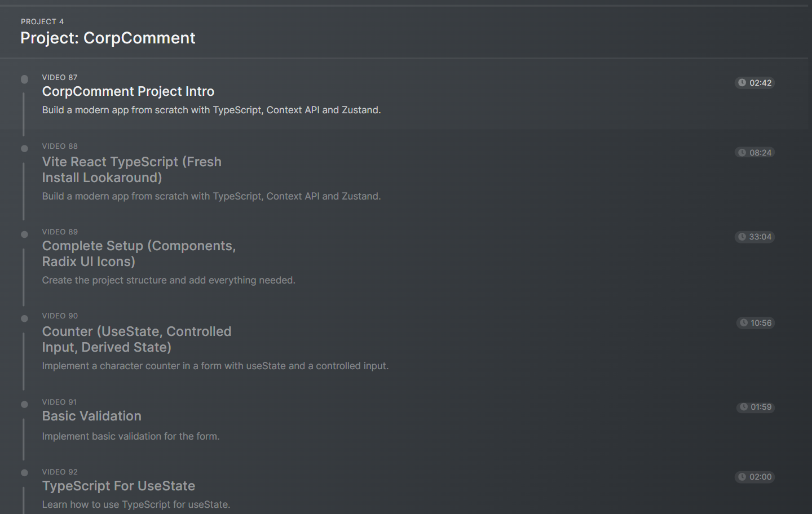Screen dimensions: 812x514
Task: Click the clock icon beside 01:59
Action: [x=744, y=407]
